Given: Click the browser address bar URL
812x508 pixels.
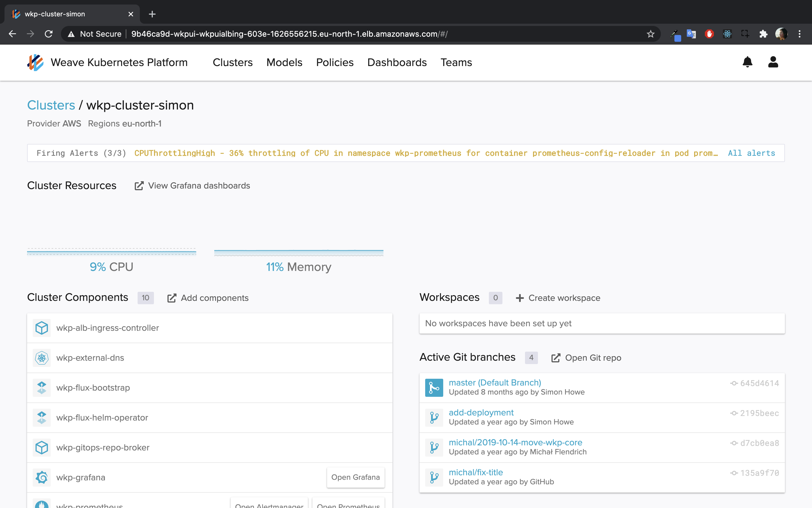Looking at the screenshot, I should pos(289,34).
